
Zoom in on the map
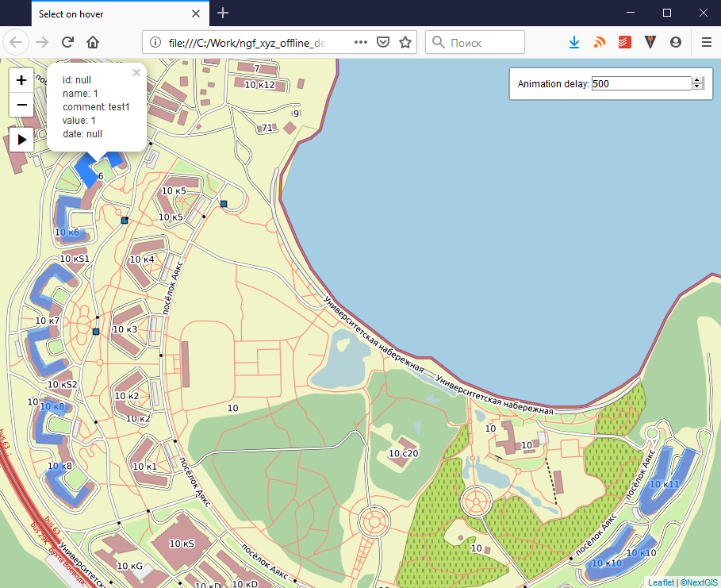(21, 79)
